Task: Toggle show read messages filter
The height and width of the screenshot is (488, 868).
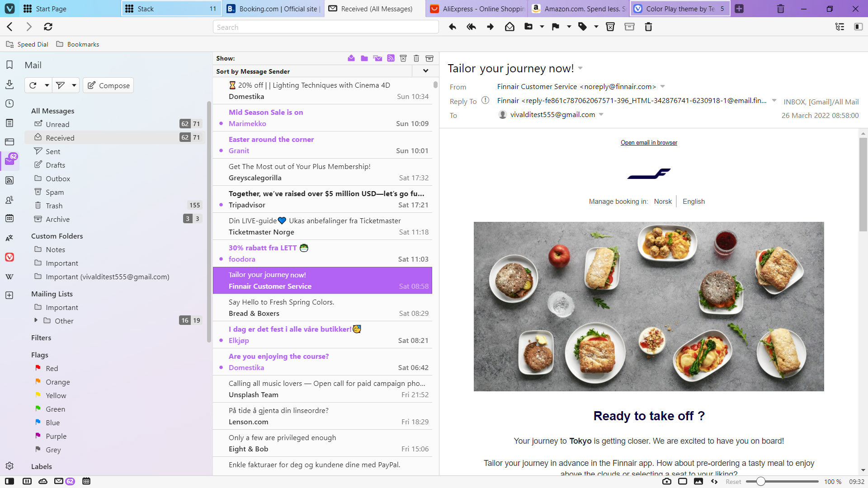Action: tap(351, 58)
